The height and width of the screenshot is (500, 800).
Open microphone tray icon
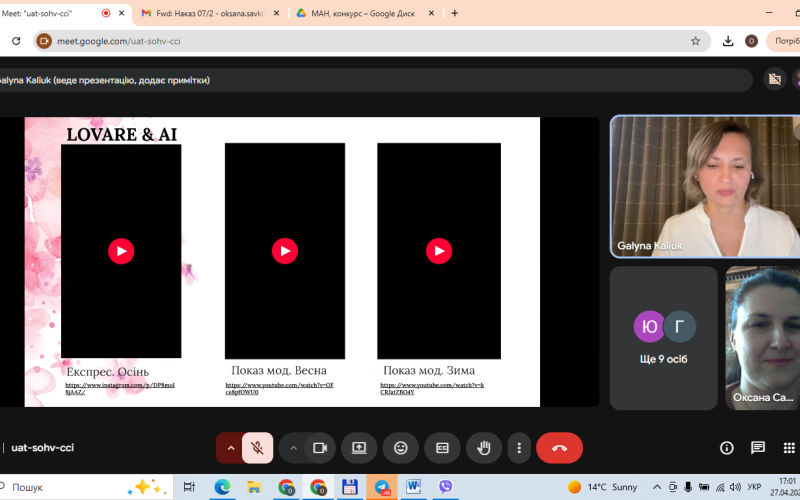click(x=688, y=487)
